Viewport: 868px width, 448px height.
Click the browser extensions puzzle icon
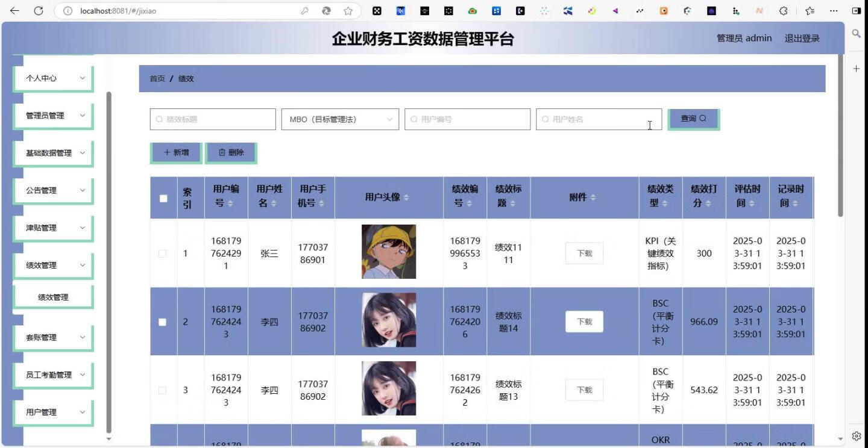pyautogui.click(x=784, y=11)
